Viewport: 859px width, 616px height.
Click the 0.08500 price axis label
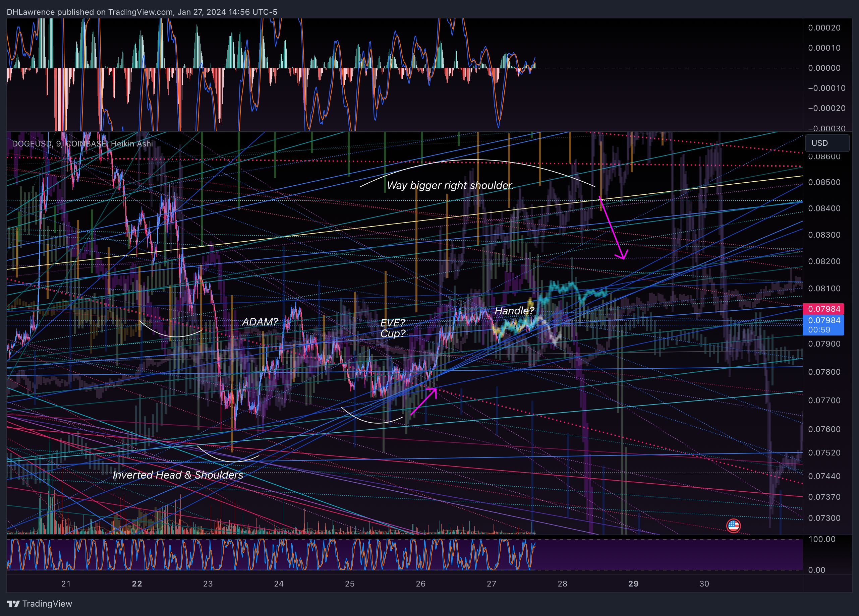[x=824, y=182]
